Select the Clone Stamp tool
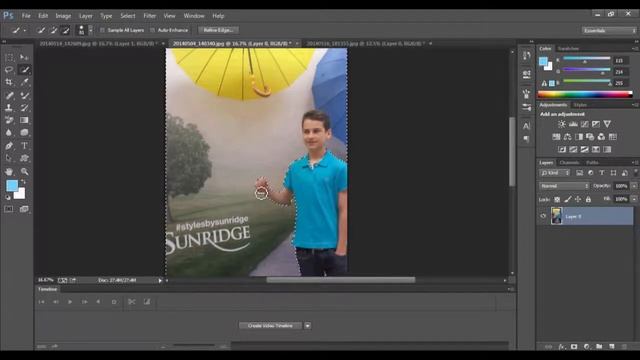 coord(9,108)
